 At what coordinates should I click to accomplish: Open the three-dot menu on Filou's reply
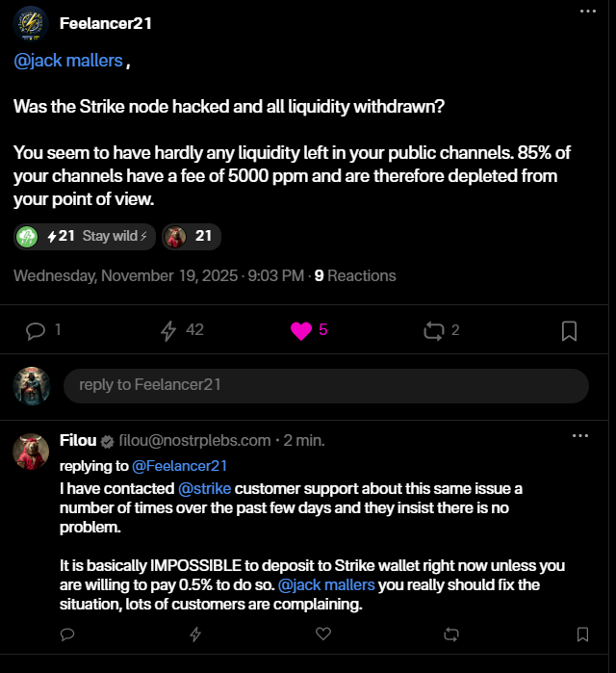[x=579, y=436]
